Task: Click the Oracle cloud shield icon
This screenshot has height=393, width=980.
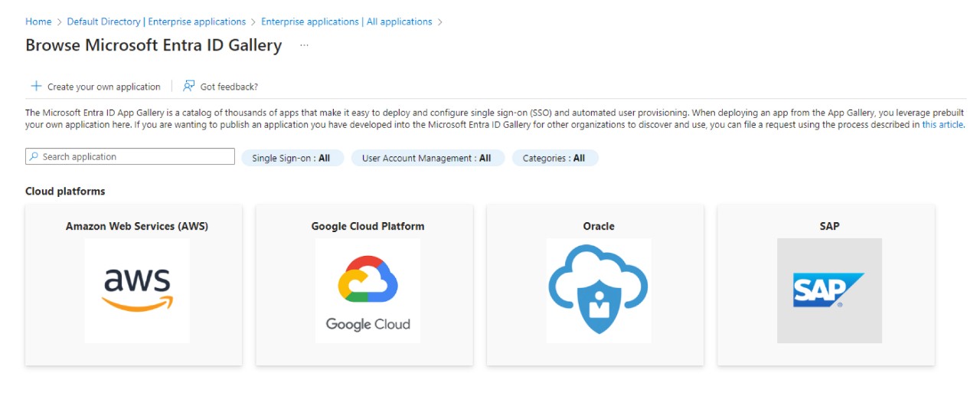Action: pos(598,290)
